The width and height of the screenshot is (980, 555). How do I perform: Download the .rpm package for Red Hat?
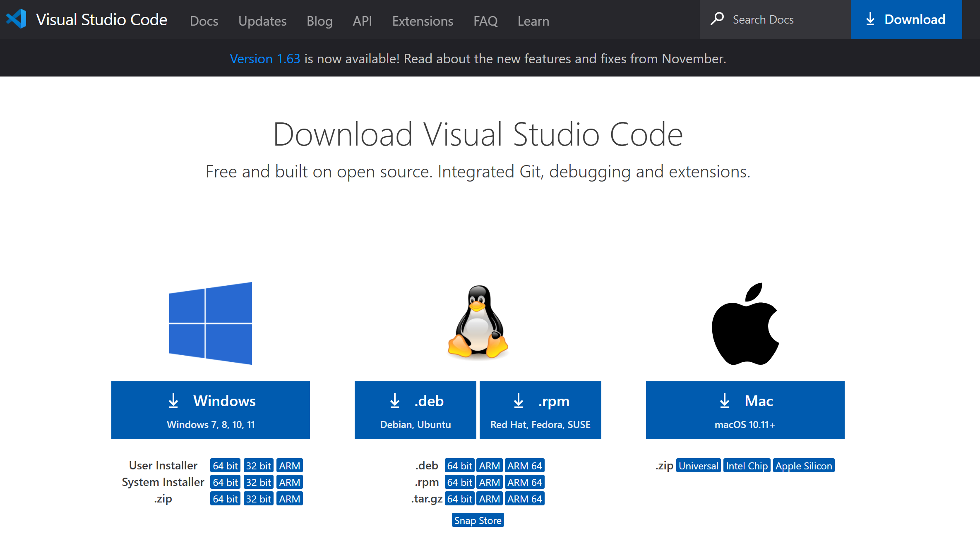(540, 410)
